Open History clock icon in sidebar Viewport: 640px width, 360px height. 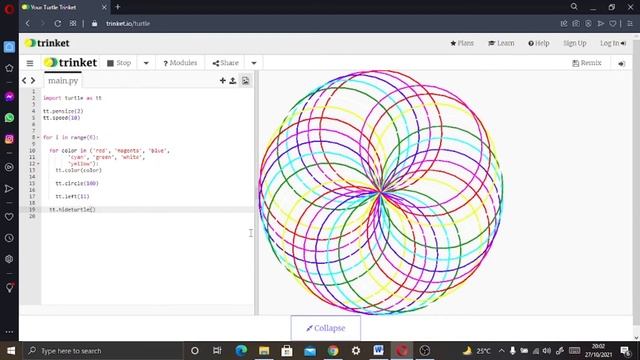click(9, 238)
